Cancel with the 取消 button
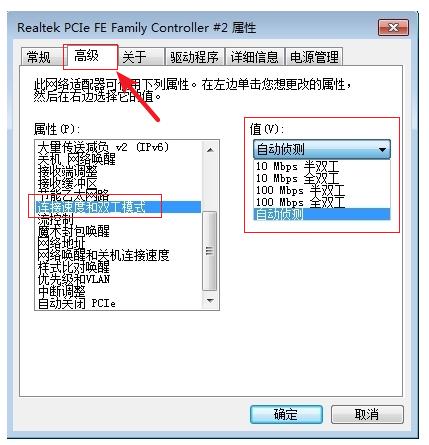The image size is (429, 445). [x=367, y=414]
